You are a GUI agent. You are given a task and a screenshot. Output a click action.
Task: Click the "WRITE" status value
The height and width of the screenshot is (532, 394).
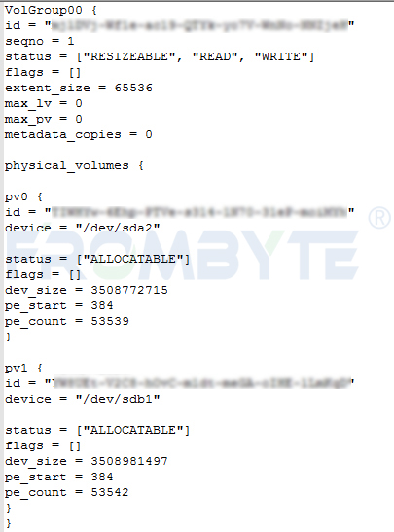281,56
